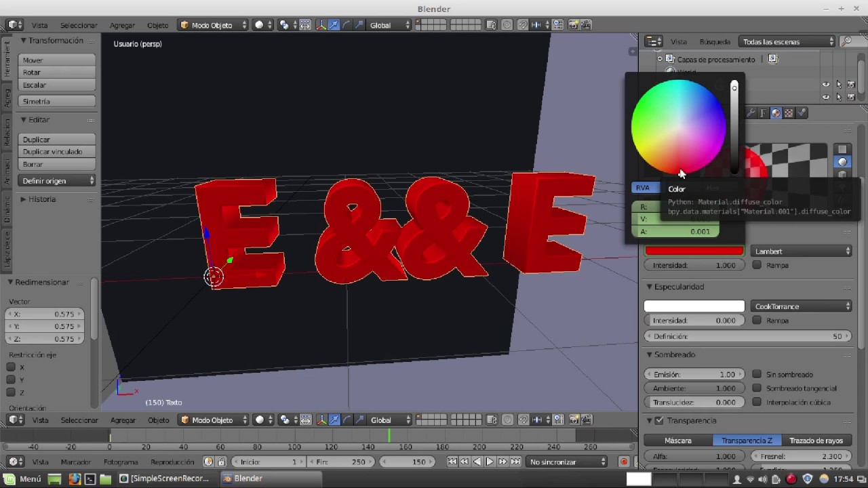Open the Material properties tab icon
Image resolution: width=868 pixels, height=488 pixels.
click(776, 113)
